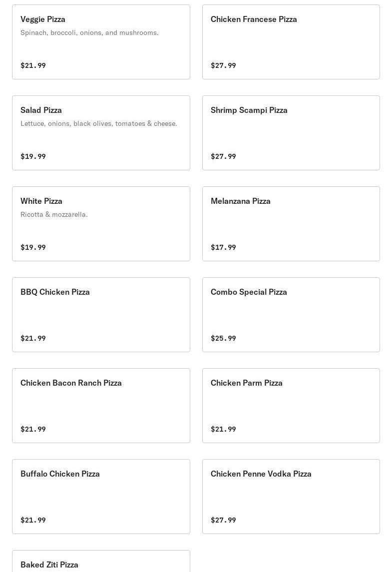Click the Salad Pizza toppings description
This screenshot has height=572, width=392.
98,123
